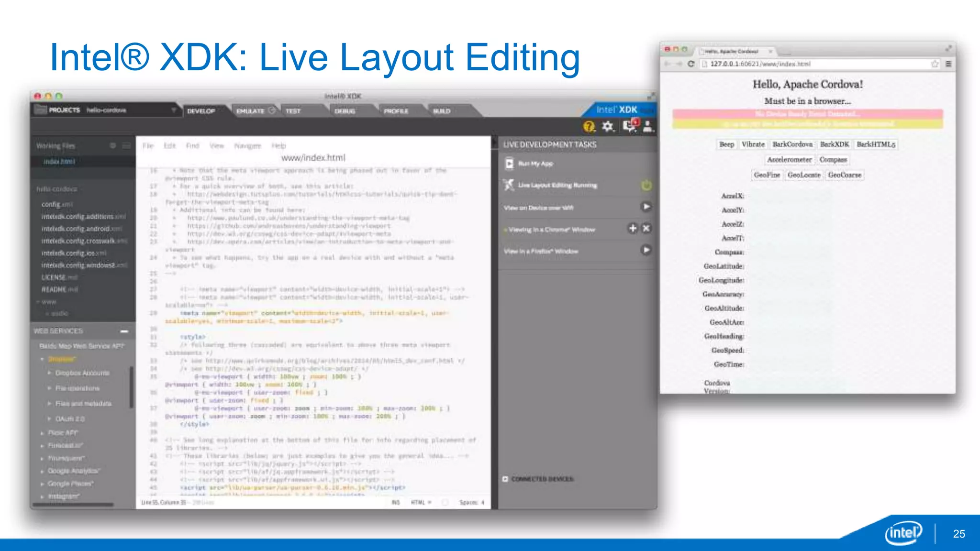Close the Hello, Apache Cordova browser tab
Viewport: 980px width, 551px height.
tap(770, 51)
